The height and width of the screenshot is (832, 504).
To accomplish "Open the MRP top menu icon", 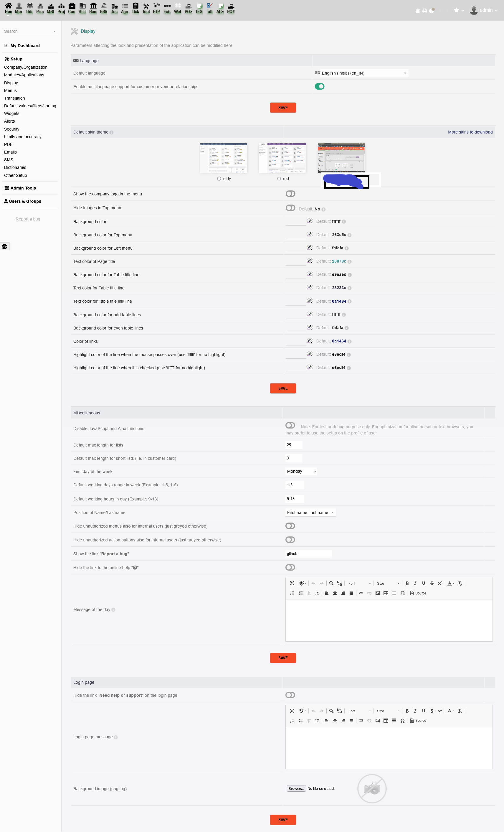I will click(x=51, y=6).
